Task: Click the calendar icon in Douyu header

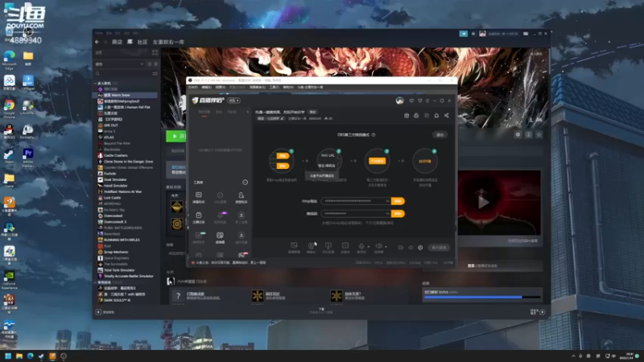Action: tap(407, 115)
